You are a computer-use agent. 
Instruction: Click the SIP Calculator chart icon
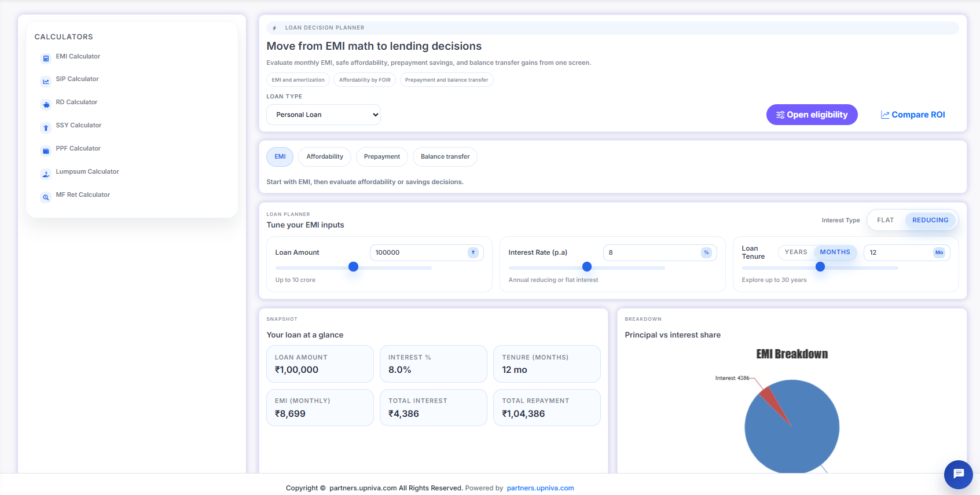point(46,82)
